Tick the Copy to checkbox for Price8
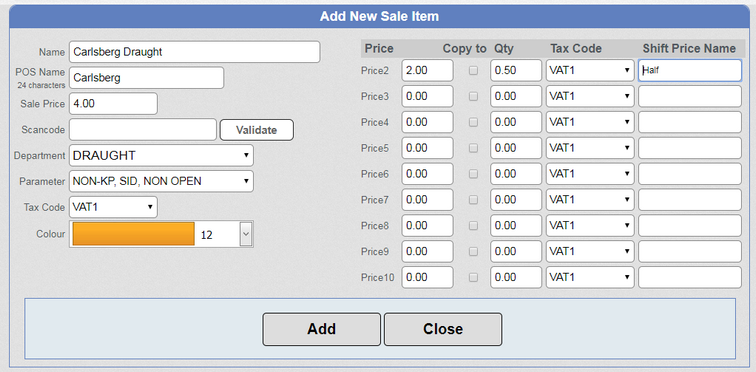The height and width of the screenshot is (372, 756). 473,226
